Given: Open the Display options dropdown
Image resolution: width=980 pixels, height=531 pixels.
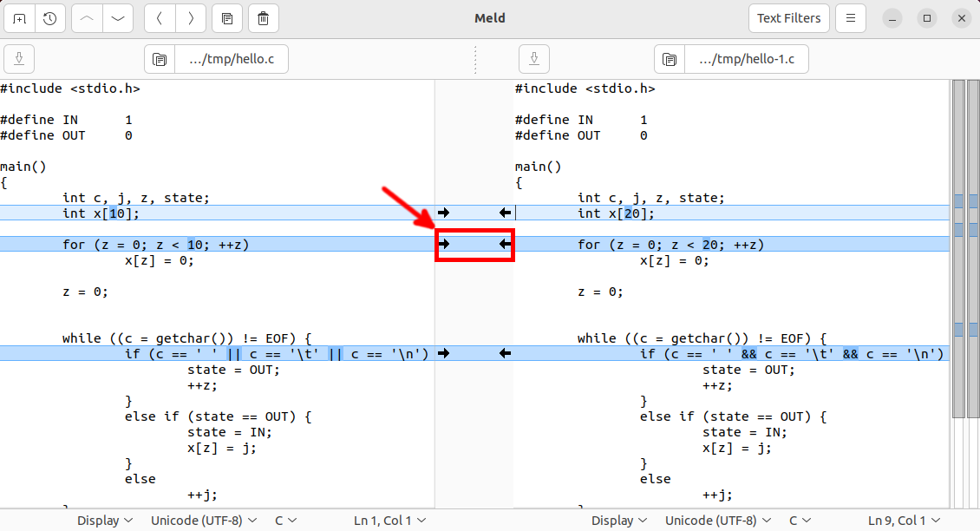Looking at the screenshot, I should 104,520.
